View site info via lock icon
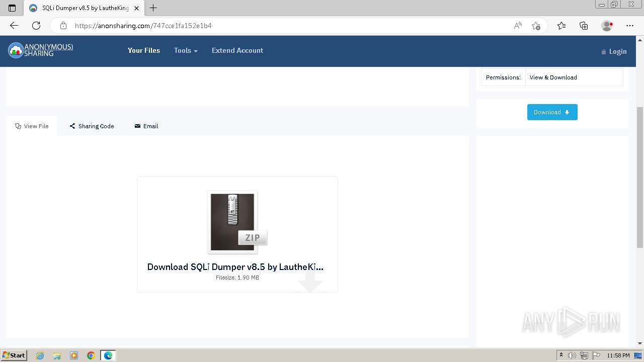Screen dimensions: 644x362 click(63, 26)
